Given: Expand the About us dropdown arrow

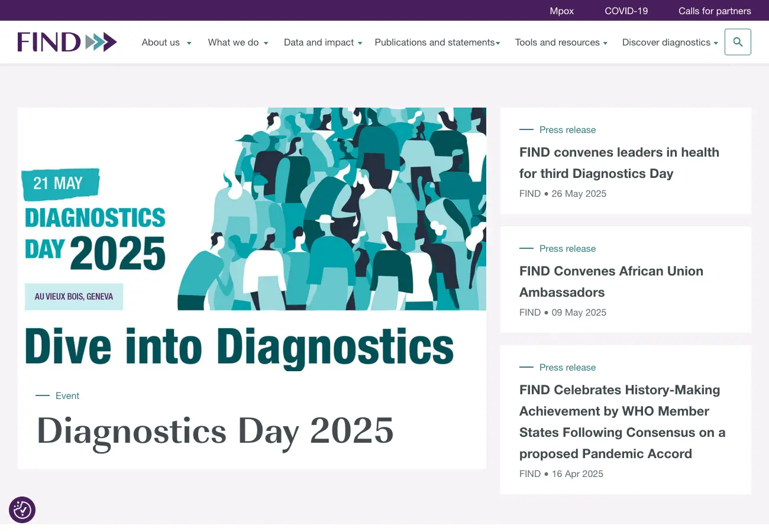Looking at the screenshot, I should (189, 43).
